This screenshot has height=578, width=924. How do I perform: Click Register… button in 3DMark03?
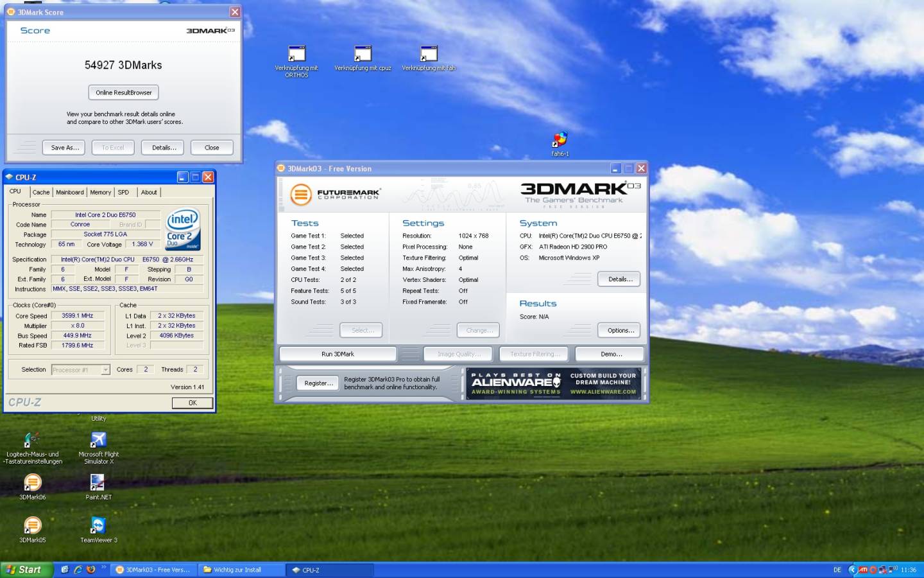319,383
